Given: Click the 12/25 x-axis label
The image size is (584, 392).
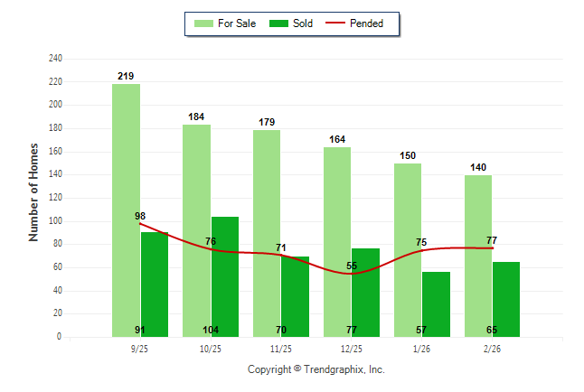Looking at the screenshot, I should (x=352, y=349).
